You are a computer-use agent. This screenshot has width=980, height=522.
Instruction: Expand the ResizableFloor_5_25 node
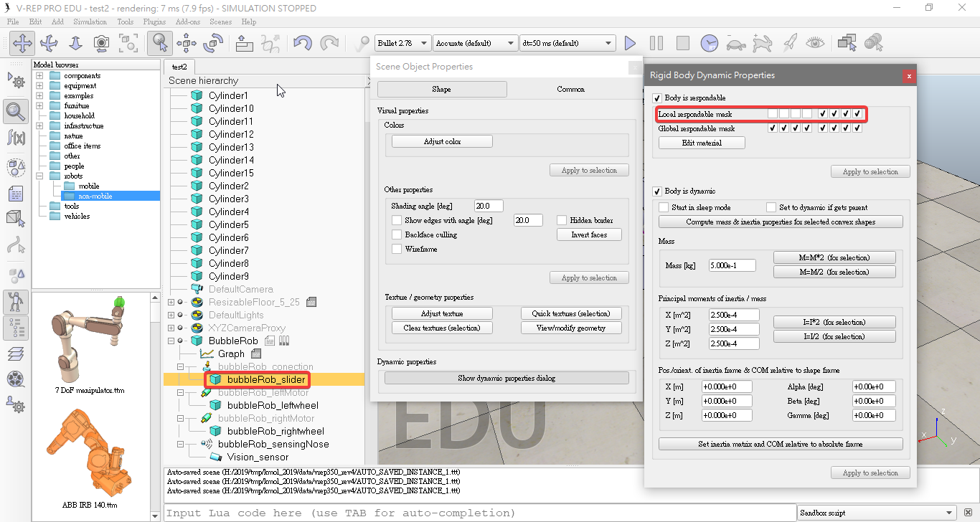pos(171,302)
